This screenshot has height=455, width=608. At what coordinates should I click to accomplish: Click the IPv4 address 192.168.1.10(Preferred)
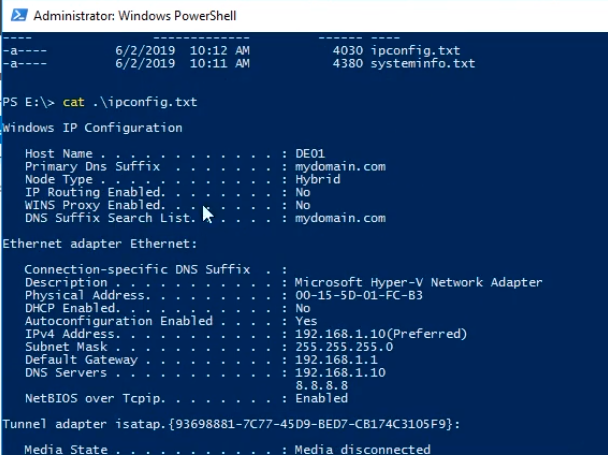pyautogui.click(x=381, y=334)
